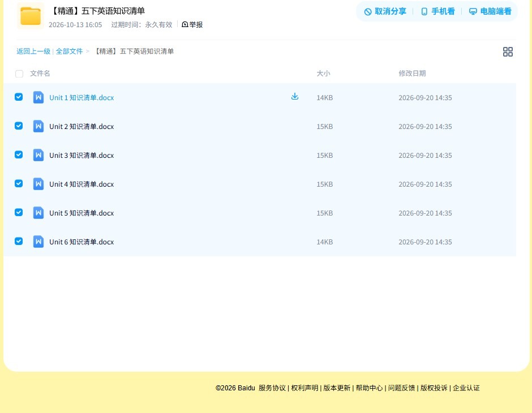Open the 帮助中心 footer link
The width and height of the screenshot is (532, 413).
pyautogui.click(x=369, y=388)
